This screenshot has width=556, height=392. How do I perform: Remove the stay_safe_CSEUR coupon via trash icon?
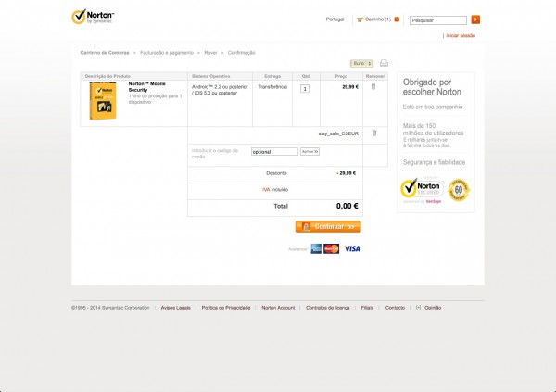(374, 133)
